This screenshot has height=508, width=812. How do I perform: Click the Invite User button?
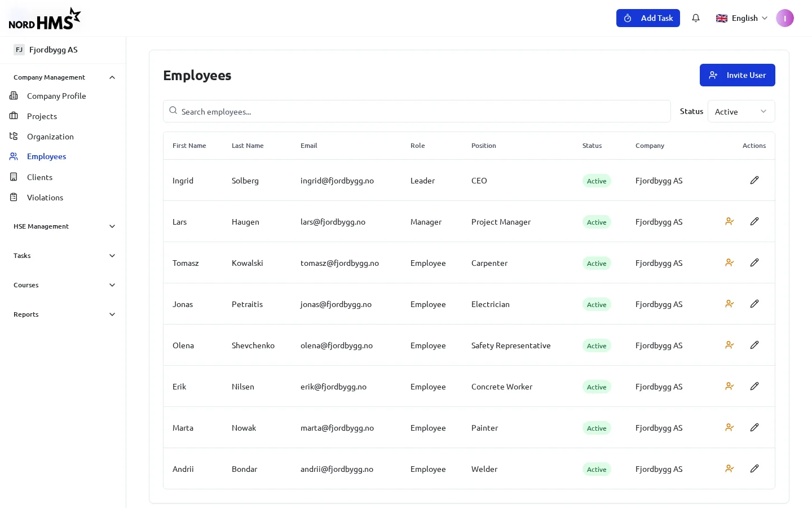pos(738,75)
